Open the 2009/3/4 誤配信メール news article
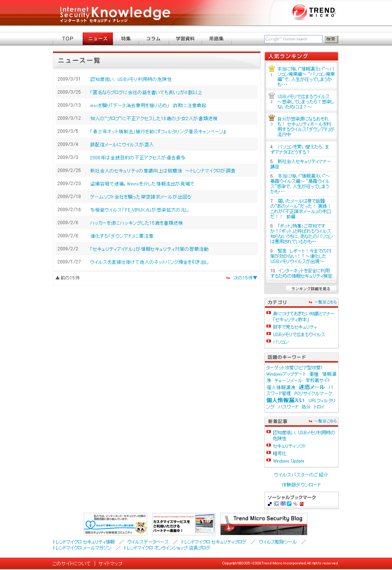 (122, 145)
